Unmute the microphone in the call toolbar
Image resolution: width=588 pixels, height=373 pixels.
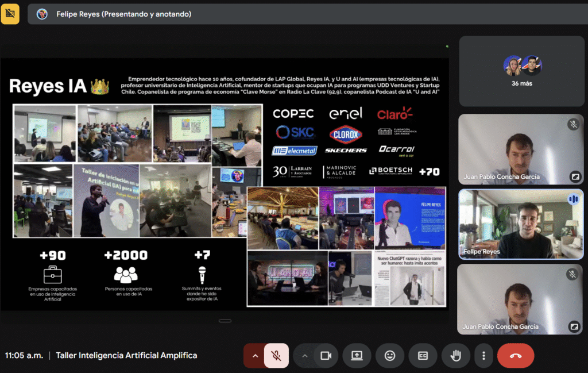(x=276, y=356)
